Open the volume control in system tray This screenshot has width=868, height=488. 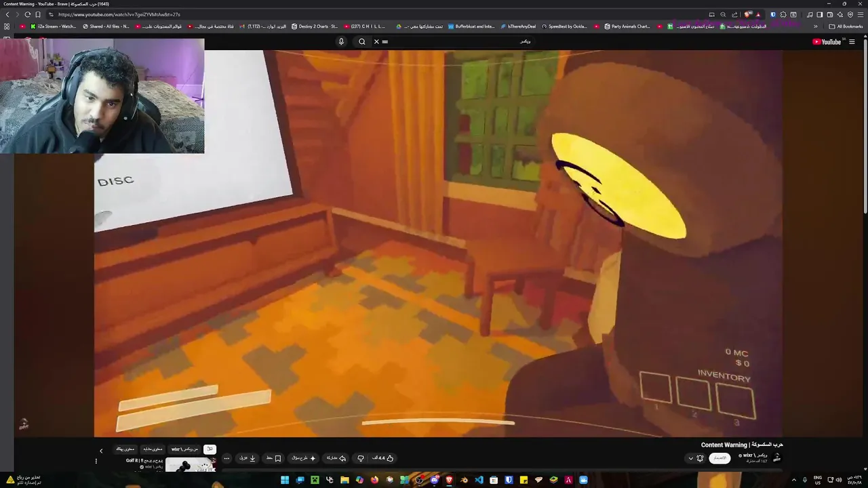(x=839, y=480)
